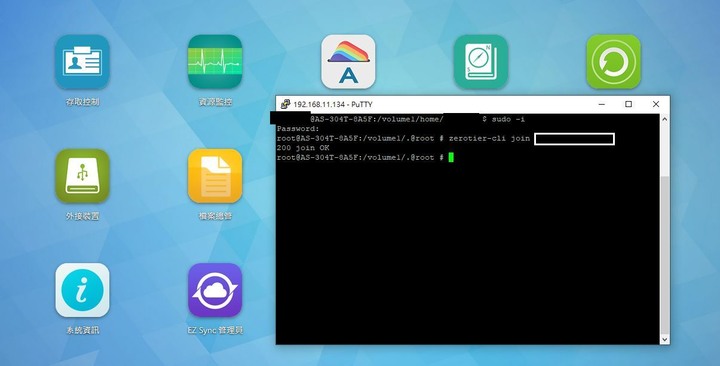Minimize the PuTTY window
Viewport: 720px width, 366px height.
click(602, 104)
